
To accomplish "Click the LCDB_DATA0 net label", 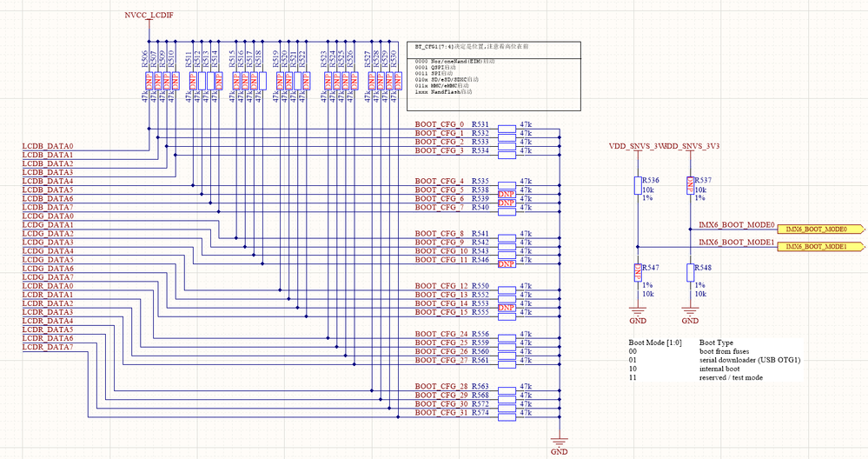I will 48,146.
